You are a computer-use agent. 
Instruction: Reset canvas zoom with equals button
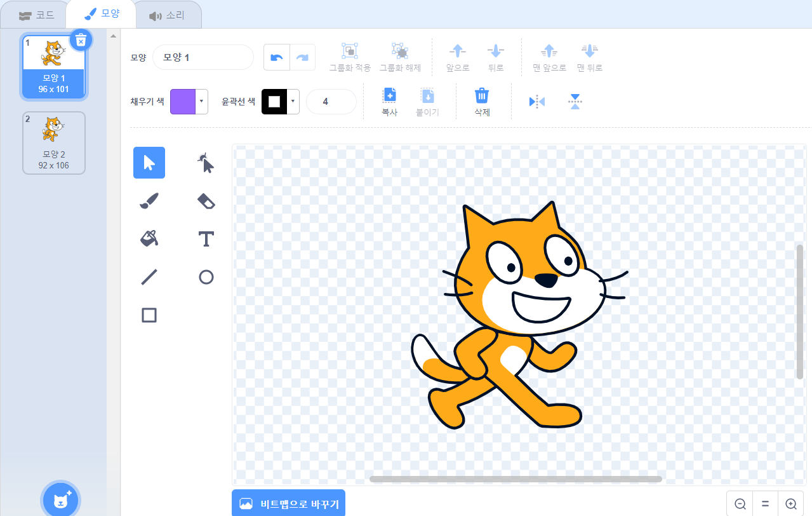tap(765, 504)
